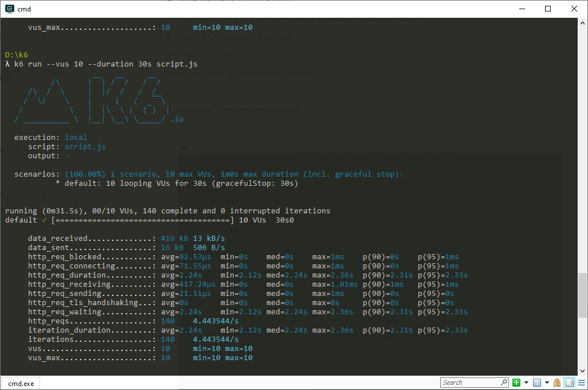Screen dimensions: 588x390
Task: Select the cmd.exe tab at the bottom
Action: 20,383
